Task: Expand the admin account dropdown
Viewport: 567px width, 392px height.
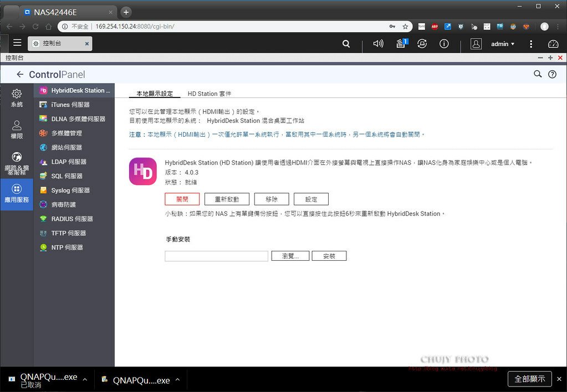Action: (503, 44)
